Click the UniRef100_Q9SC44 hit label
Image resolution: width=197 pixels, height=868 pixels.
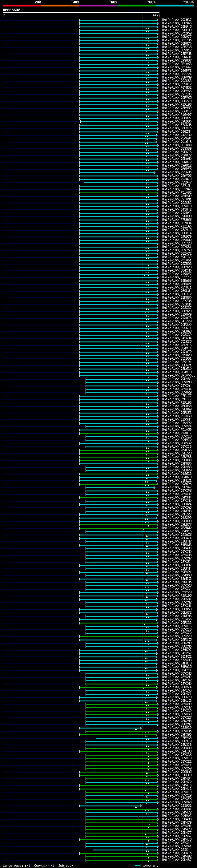click(177, 850)
